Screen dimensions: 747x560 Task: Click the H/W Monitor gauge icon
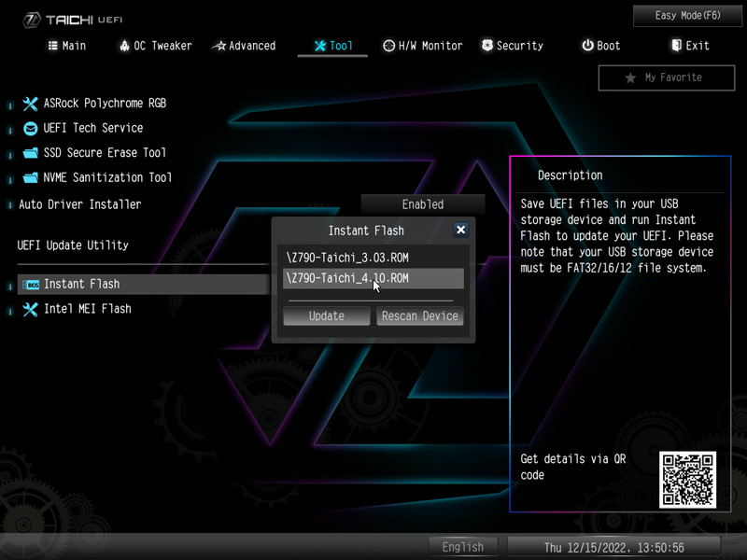[x=388, y=46]
